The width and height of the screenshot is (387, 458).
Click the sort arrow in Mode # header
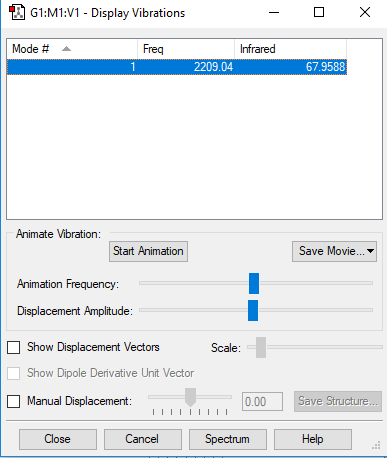(x=66, y=49)
